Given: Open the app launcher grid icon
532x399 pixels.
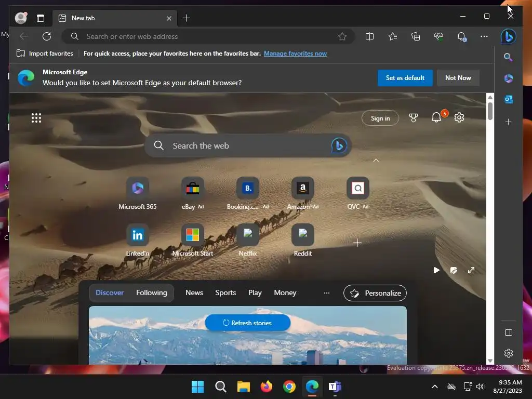Looking at the screenshot, I should tap(36, 118).
